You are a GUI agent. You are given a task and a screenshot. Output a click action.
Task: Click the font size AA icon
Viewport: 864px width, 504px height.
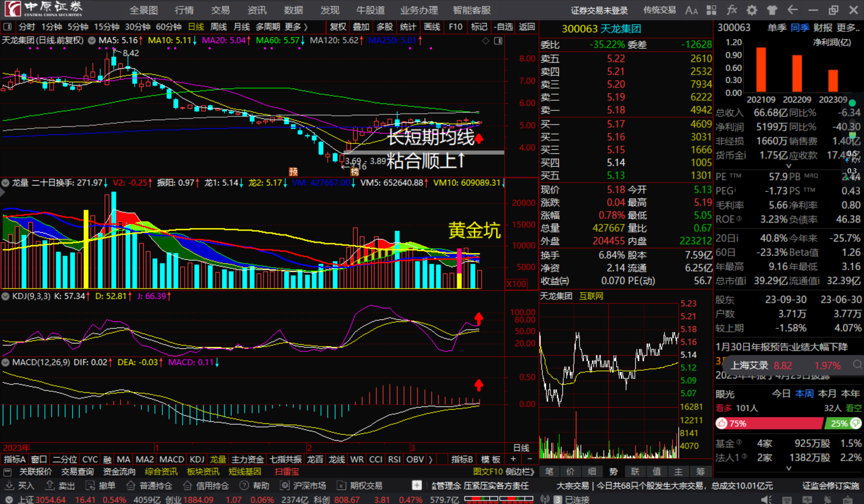pyautogui.click(x=691, y=10)
